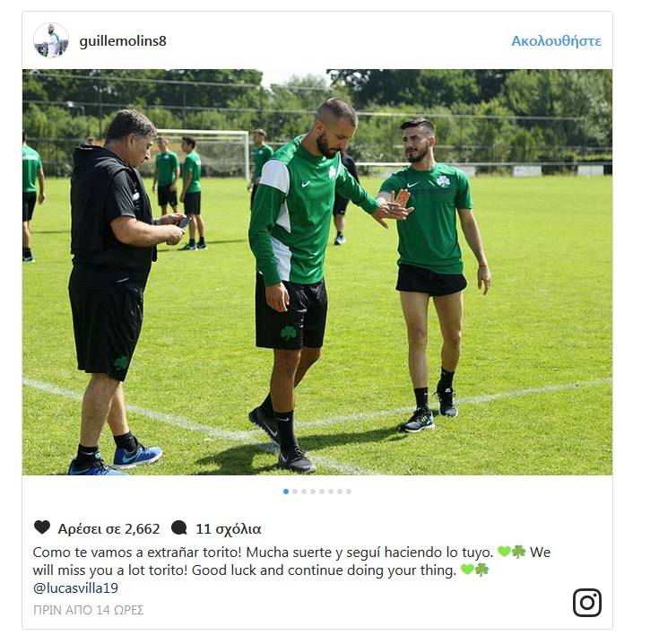Click the guillemolins8 username link
This screenshot has width=659, height=644.
(x=123, y=41)
